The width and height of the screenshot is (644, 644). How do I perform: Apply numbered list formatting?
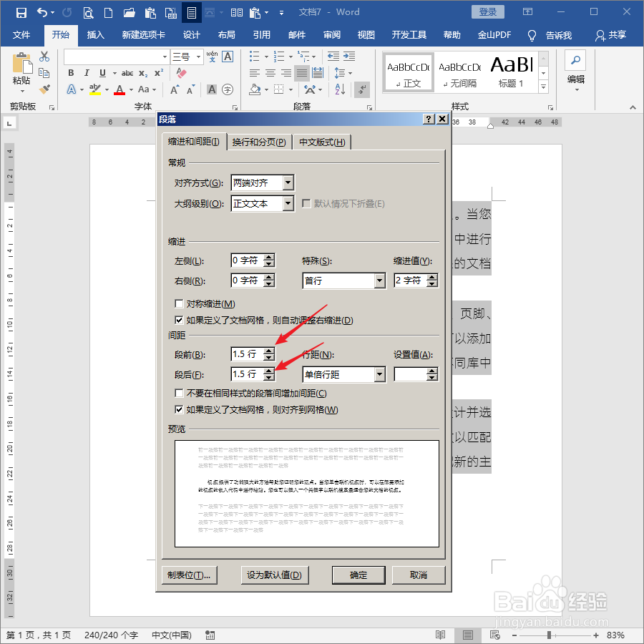279,57
